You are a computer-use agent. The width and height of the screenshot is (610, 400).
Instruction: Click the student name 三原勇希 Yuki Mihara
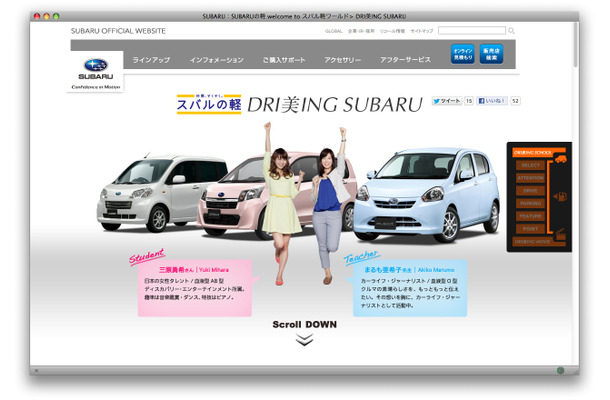coord(194,270)
